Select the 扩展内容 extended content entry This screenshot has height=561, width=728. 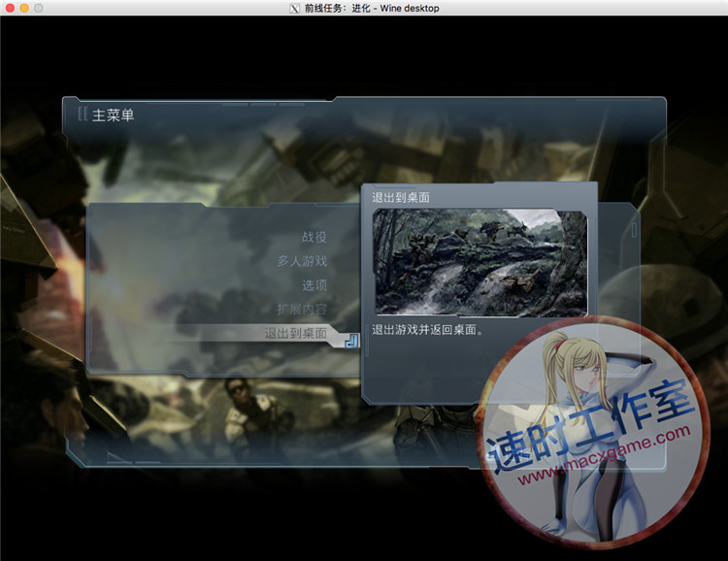pyautogui.click(x=302, y=310)
